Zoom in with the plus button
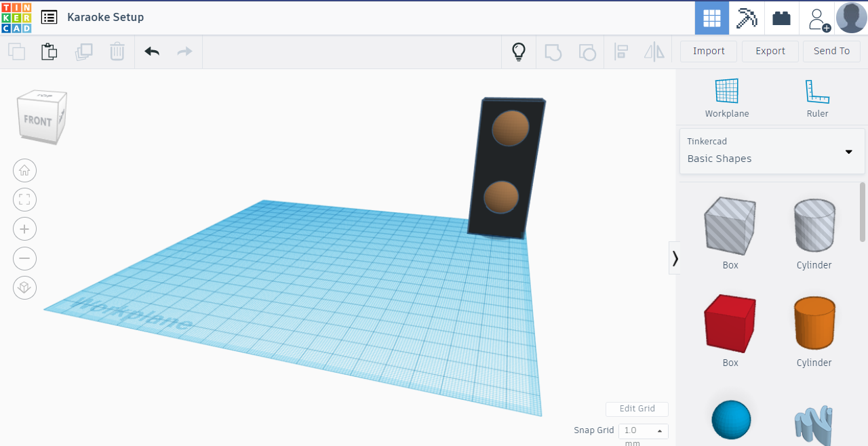The image size is (868, 446). pyautogui.click(x=25, y=229)
